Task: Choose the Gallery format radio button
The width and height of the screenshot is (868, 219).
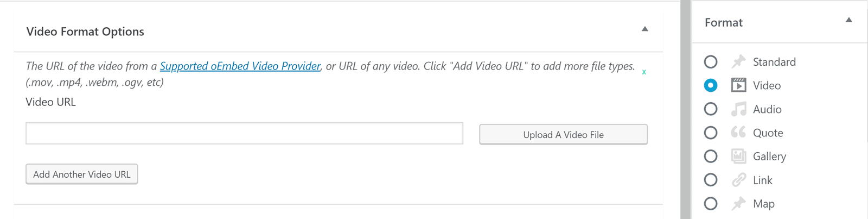Action: 711,157
